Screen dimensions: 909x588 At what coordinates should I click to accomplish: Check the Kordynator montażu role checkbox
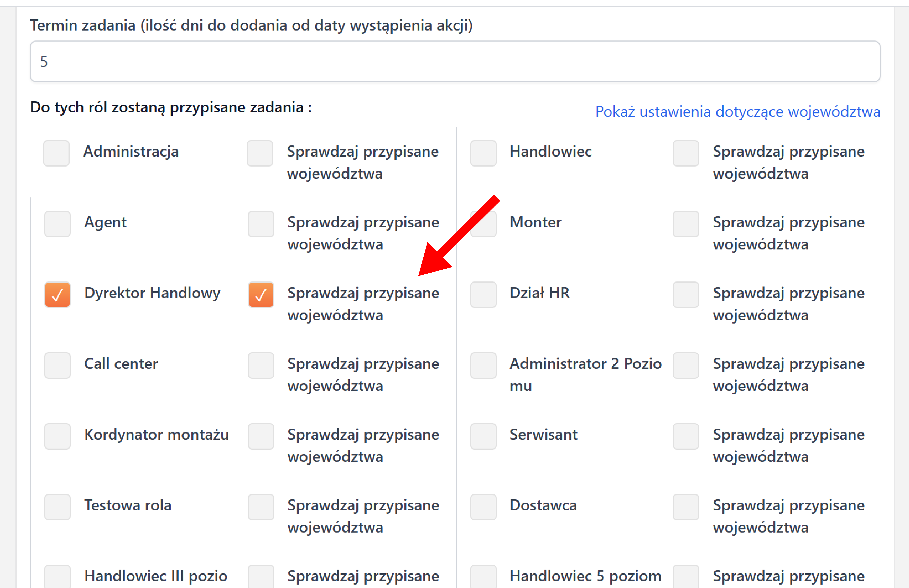tap(57, 436)
